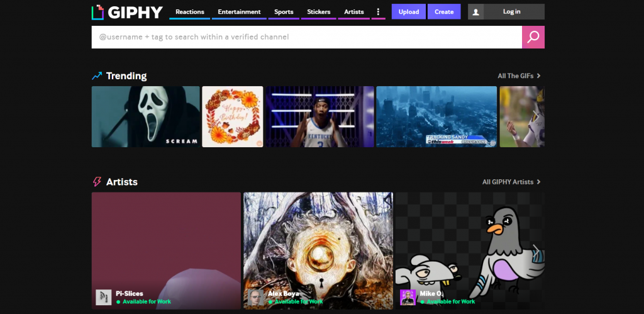Open the Tracking Sandy city GIF
The height and width of the screenshot is (314, 644).
tap(436, 116)
